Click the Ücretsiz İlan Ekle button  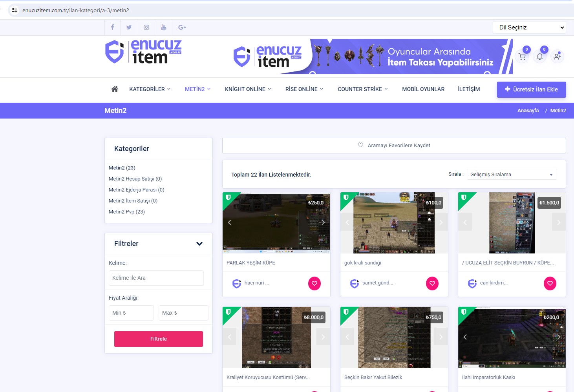coord(532,89)
